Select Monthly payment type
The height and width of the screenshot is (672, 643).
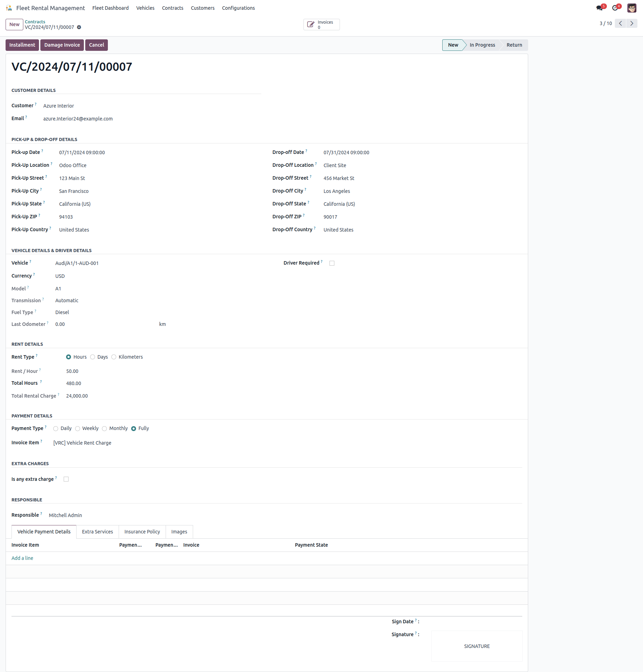[x=104, y=429]
